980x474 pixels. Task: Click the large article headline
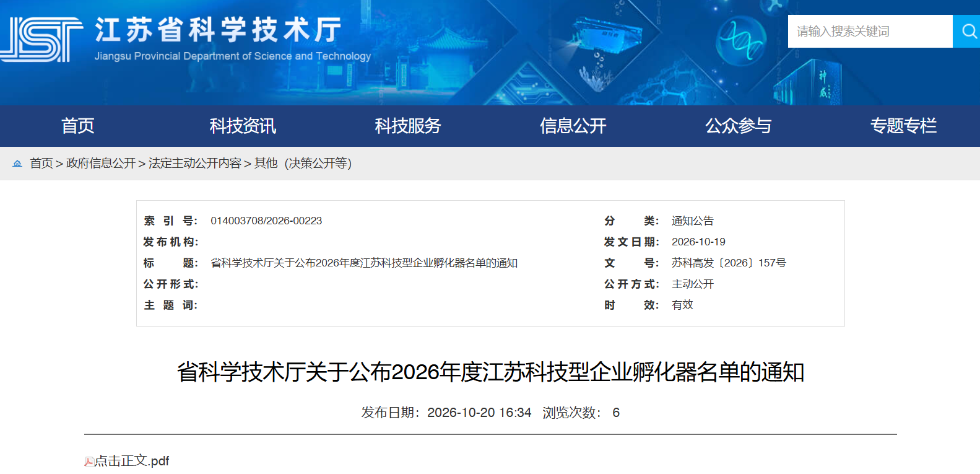pos(490,372)
